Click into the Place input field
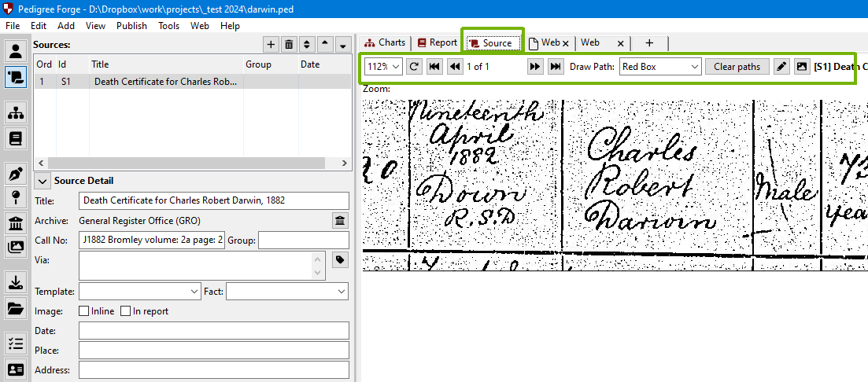 coord(213,350)
